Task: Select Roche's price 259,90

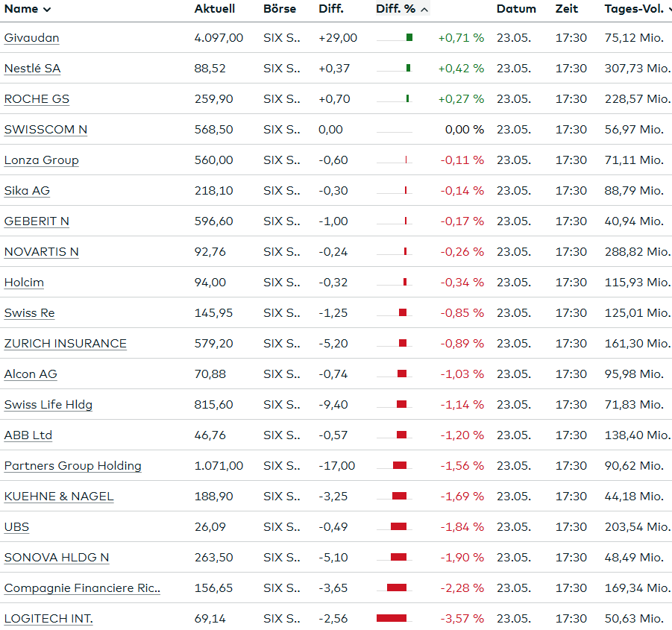Action: click(214, 99)
